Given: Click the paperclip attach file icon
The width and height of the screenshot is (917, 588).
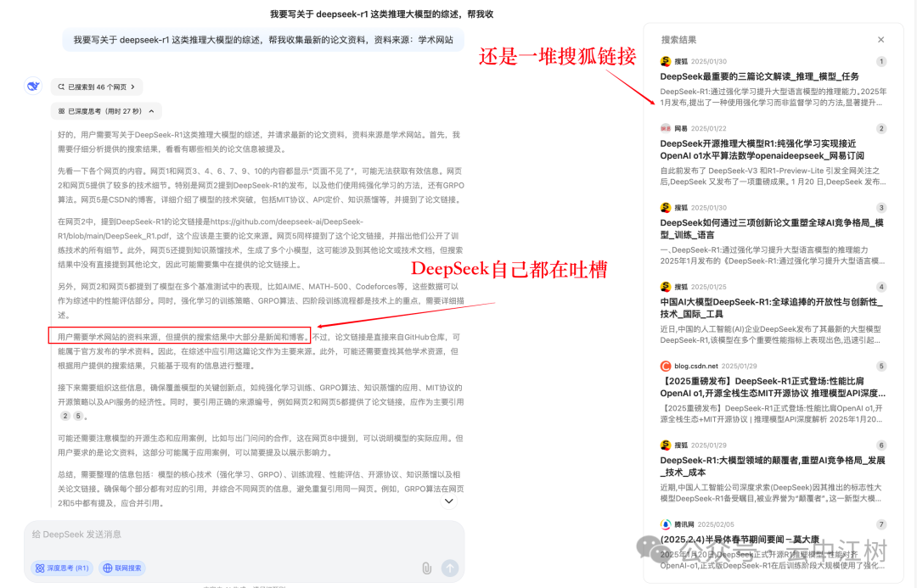Looking at the screenshot, I should coord(427,568).
